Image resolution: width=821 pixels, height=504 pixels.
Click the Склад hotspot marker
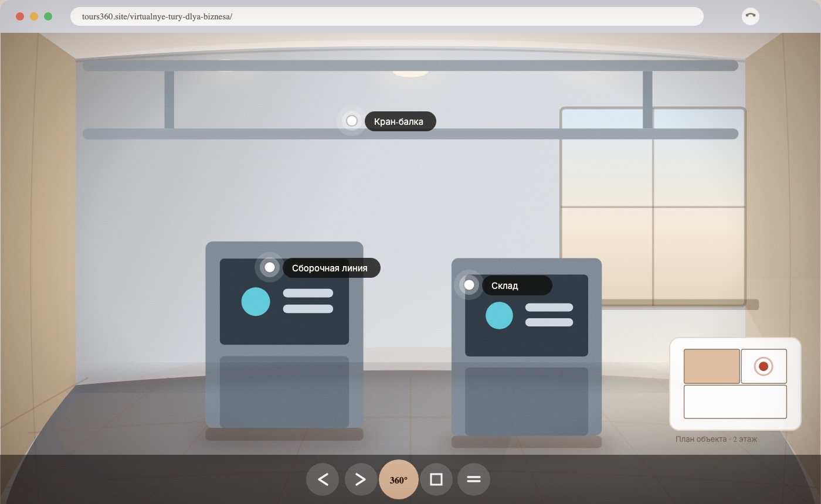[469, 285]
